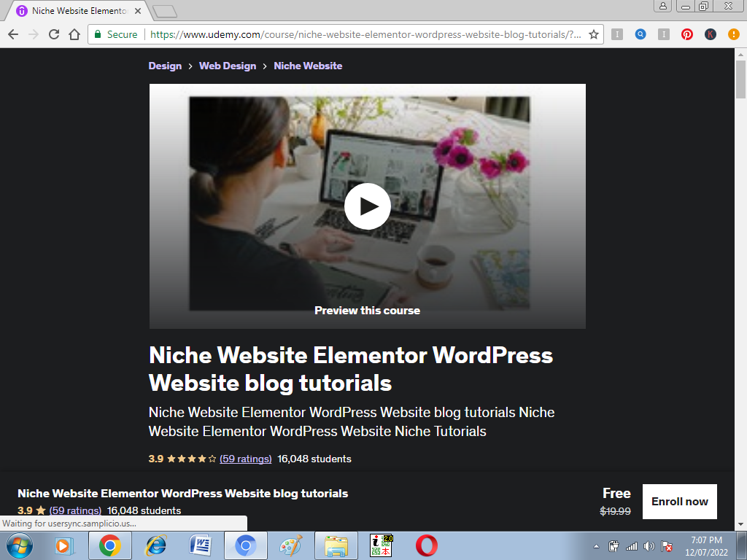Open the Opera browser from taskbar

coord(426,545)
